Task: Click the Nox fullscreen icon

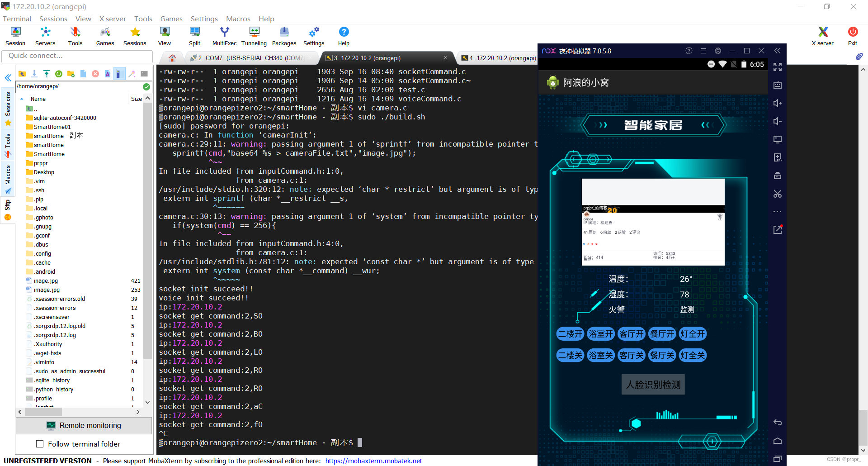Action: pos(778,67)
